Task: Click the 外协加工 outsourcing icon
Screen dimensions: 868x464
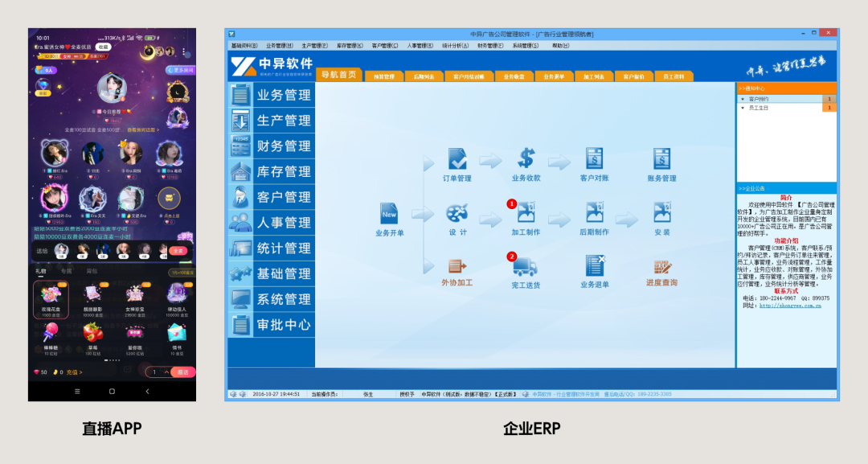Action: click(x=457, y=267)
